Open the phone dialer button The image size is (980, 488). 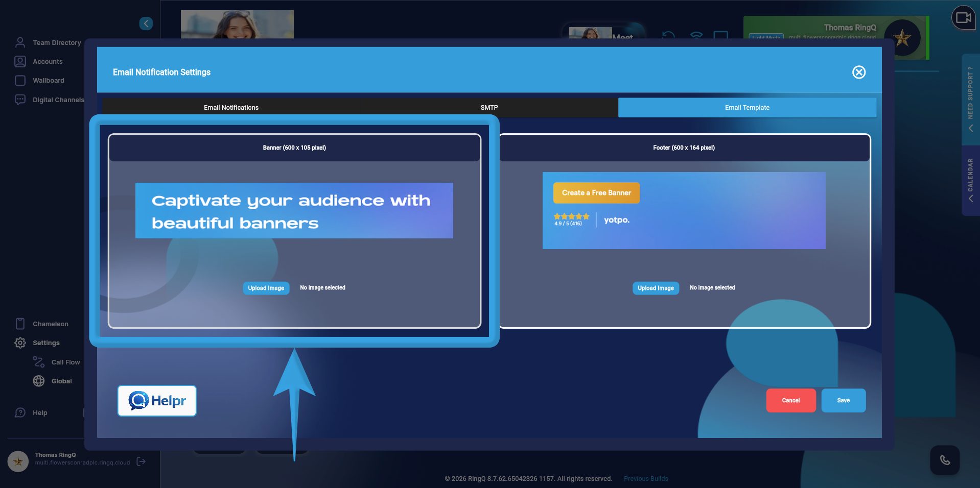coord(945,460)
